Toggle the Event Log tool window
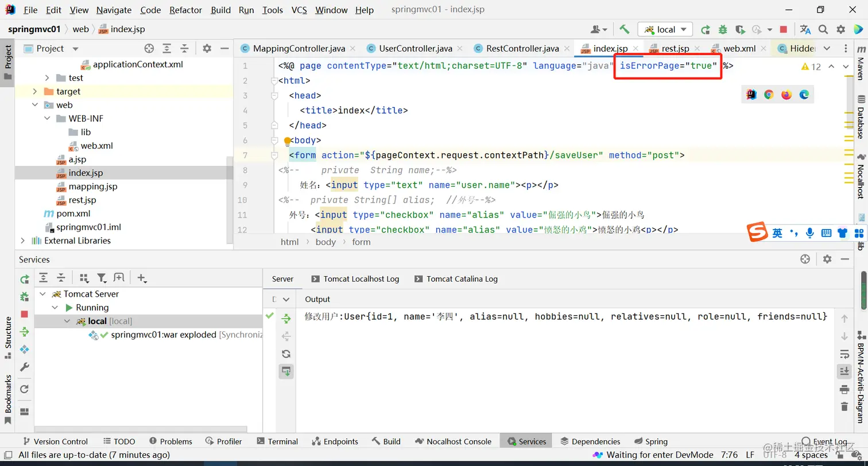This screenshot has width=868, height=466. point(823,441)
